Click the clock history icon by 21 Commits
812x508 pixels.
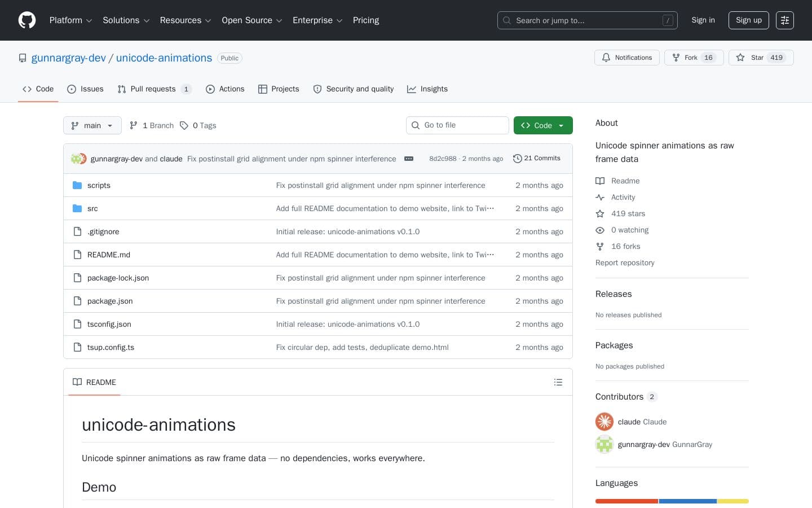pos(517,159)
